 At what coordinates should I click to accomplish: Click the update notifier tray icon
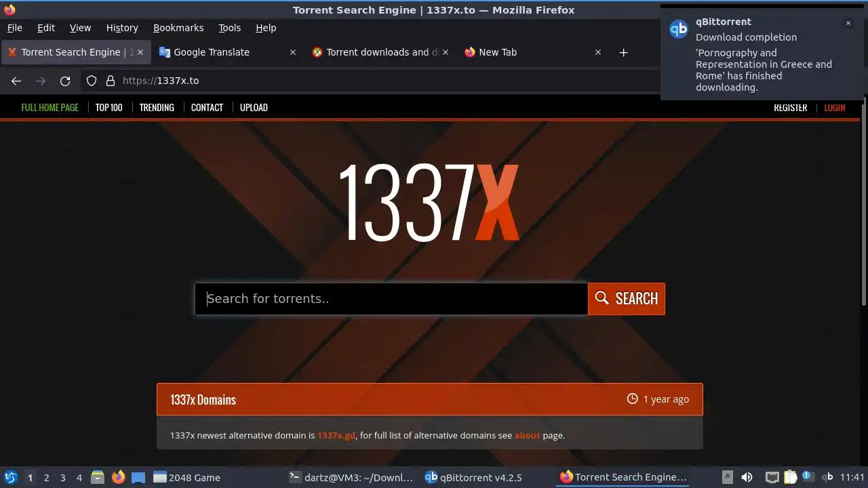tap(808, 476)
